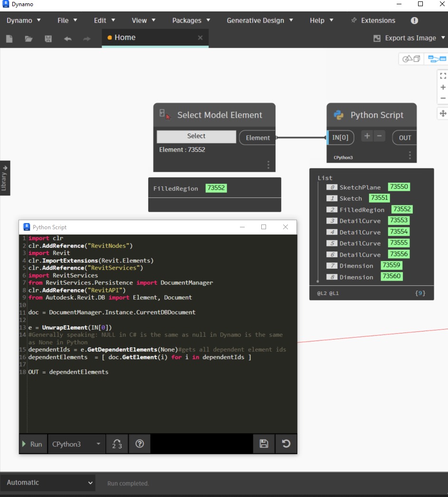Click the zoom to fit icon
Screen dimensions: 448x497
(x=443, y=75)
